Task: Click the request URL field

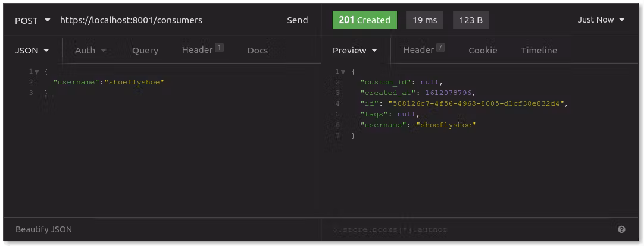Action: tap(167, 20)
